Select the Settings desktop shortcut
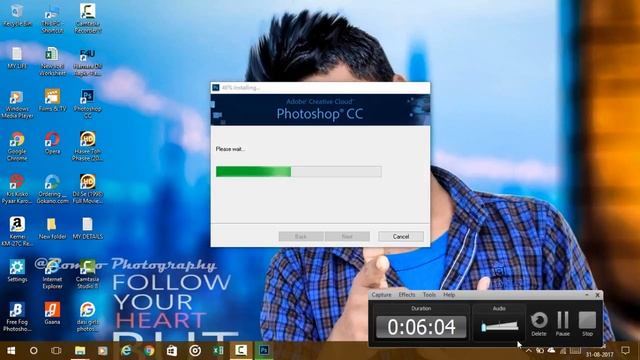Viewport: 640px width, 360px height. point(17,271)
